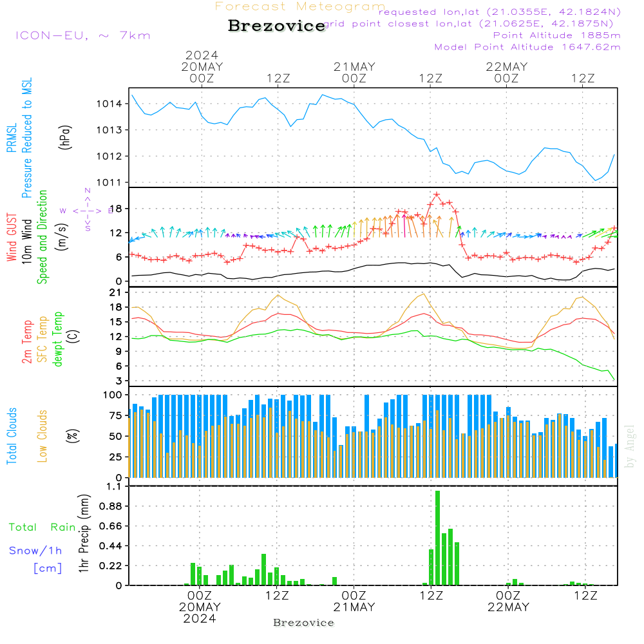Click the '10m Wind' label
This screenshot has height=644, width=644.
coord(26,241)
